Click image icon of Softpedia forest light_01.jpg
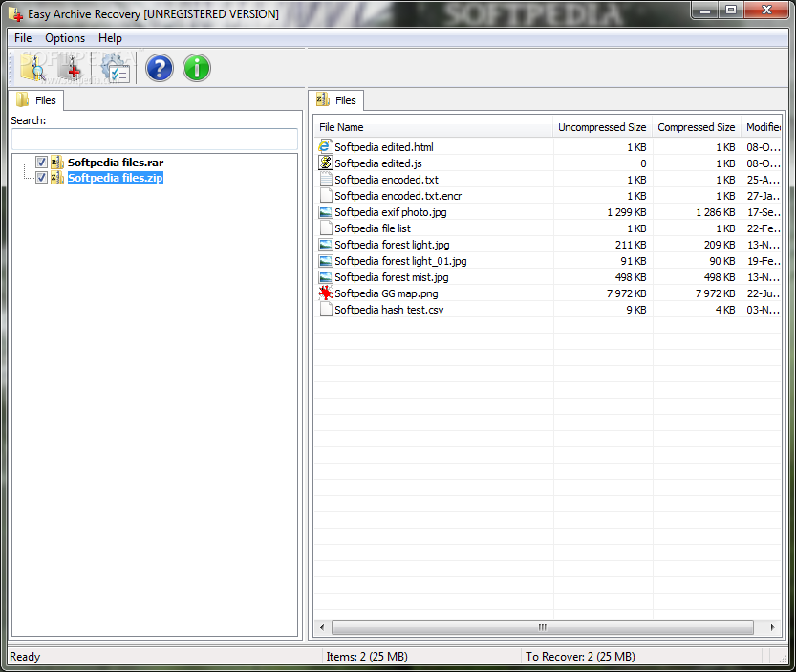 [326, 261]
